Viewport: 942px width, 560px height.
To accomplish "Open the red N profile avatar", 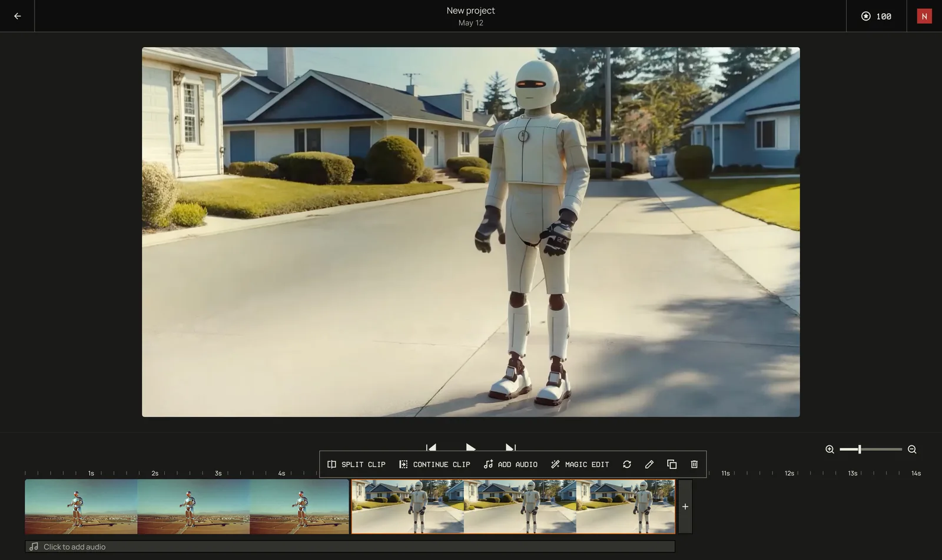I will 924,16.
